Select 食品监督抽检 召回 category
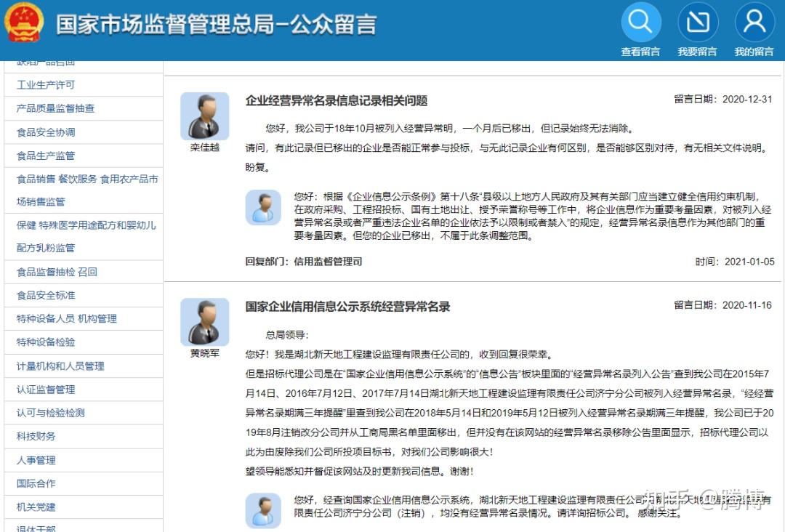The height and width of the screenshot is (532, 785). pyautogui.click(x=57, y=272)
